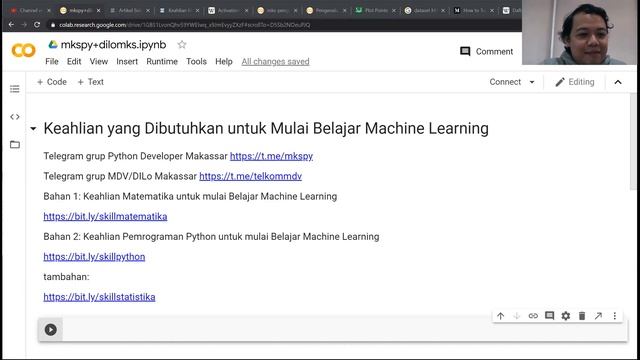Reload the browser page
The height and width of the screenshot is (360, 640).
tap(37, 25)
